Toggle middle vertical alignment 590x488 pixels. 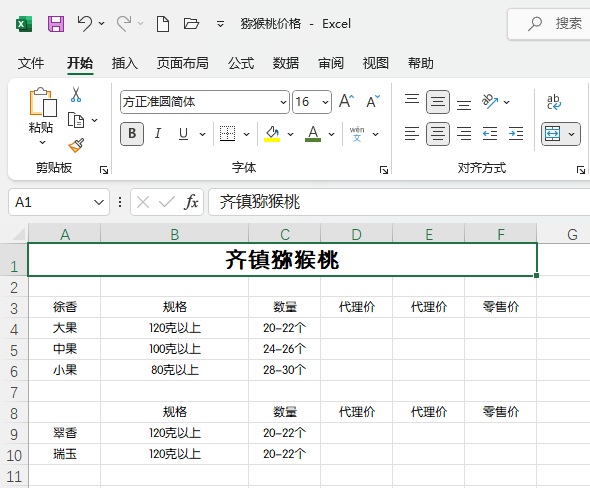click(438, 102)
